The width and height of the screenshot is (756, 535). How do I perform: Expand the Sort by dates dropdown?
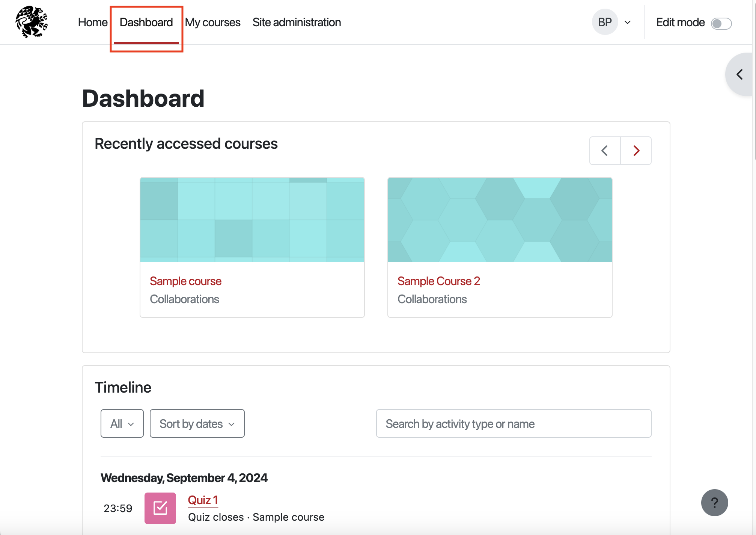click(197, 423)
